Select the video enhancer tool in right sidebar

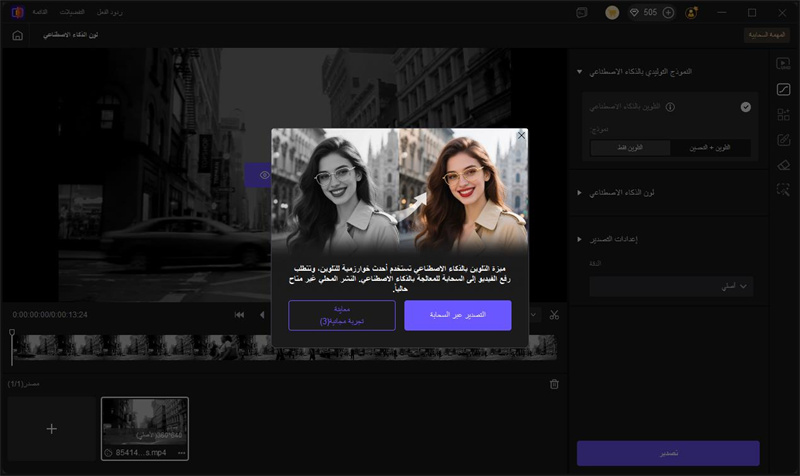coord(783,63)
